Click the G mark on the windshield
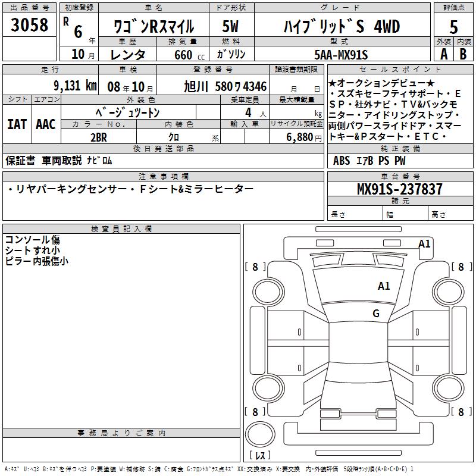476x476 pixels. click(x=376, y=313)
